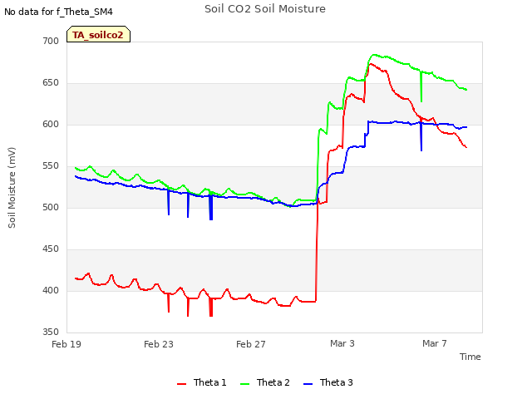Click the 400 y-axis tick label
Image resolution: width=532 pixels, height=399 pixels.
click(51, 290)
